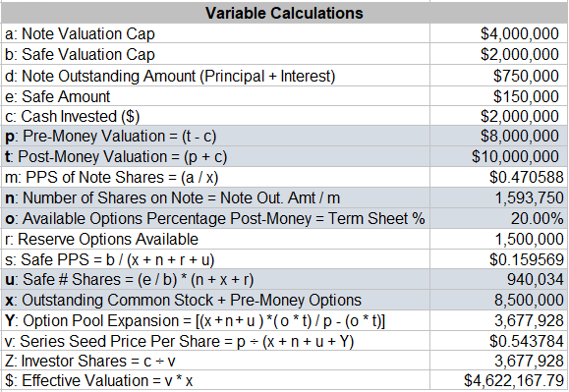This screenshot has height=392, width=569.
Task: Select the Safe PPS formula label cell
Action: [215, 259]
